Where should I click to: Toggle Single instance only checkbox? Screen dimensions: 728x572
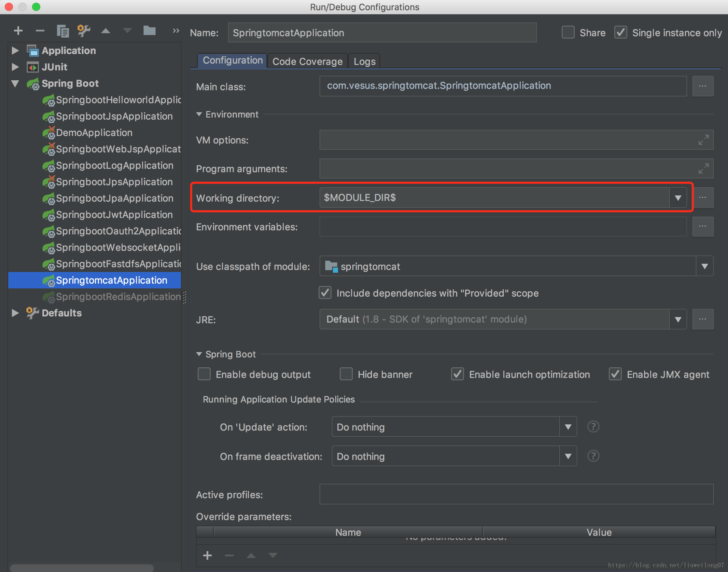pos(620,32)
